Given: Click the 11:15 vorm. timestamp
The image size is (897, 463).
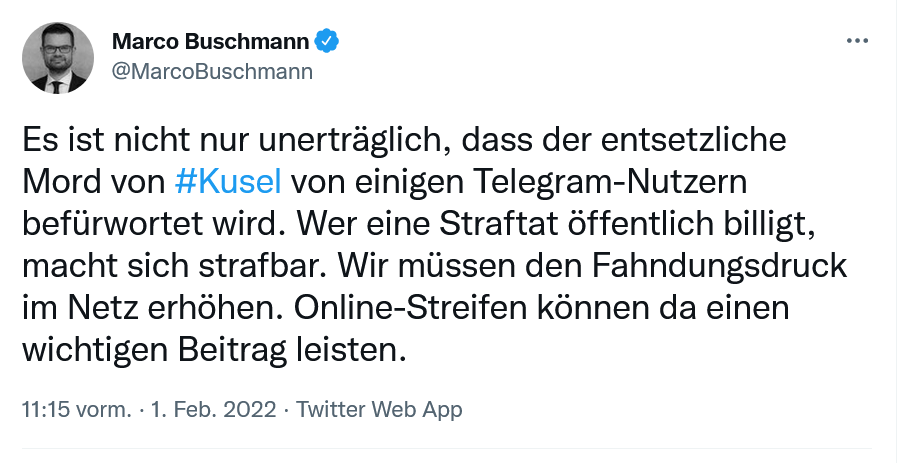Looking at the screenshot, I should [76, 410].
